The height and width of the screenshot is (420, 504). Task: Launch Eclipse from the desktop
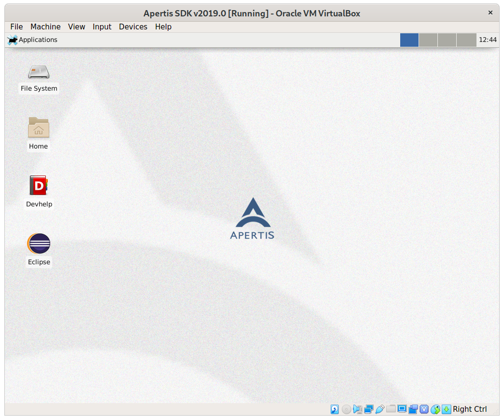(39, 244)
